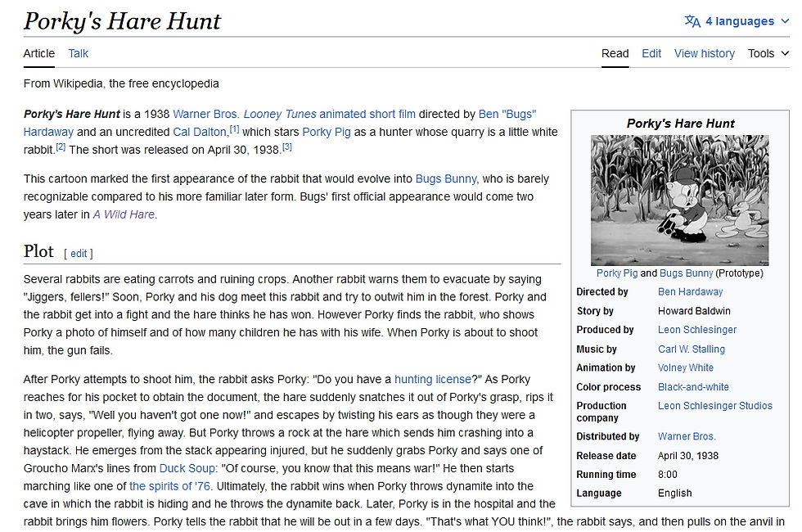Viewport: 802px width, 532px height.
Task: Open the Leon Schlesinger link
Action: (x=697, y=329)
